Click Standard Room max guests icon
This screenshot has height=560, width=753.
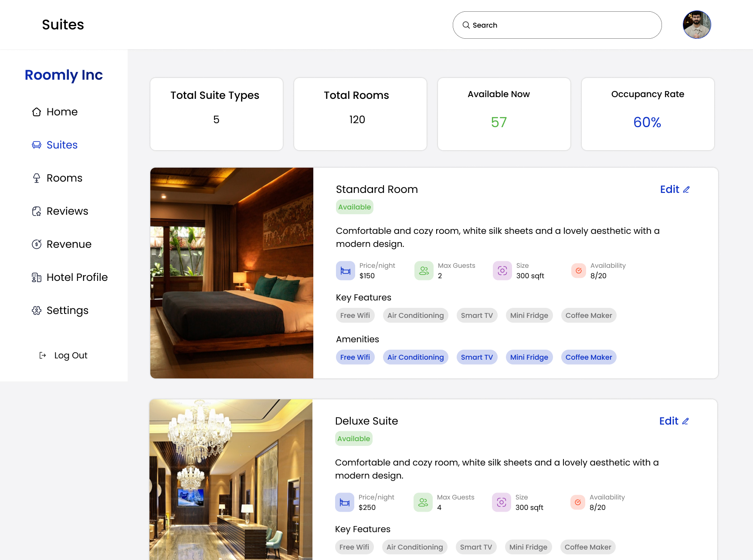point(424,271)
